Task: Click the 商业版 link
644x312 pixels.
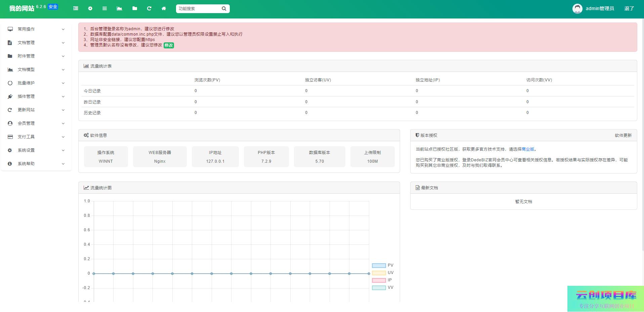Action: point(528,149)
